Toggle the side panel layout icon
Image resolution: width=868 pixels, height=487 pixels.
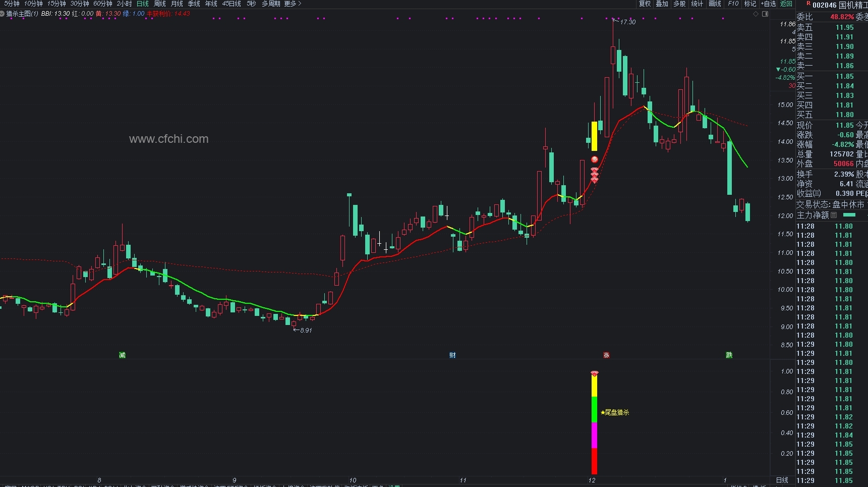[765, 14]
